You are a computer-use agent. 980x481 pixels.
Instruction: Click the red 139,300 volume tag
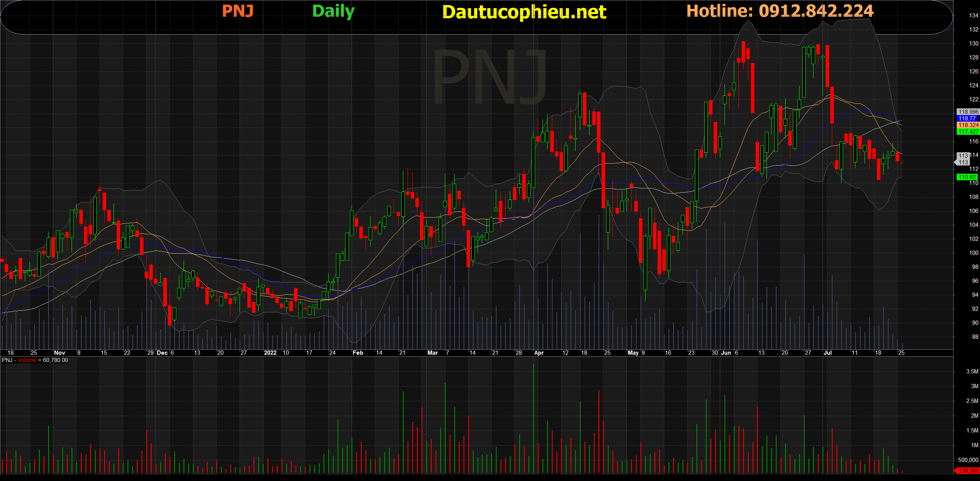(968, 471)
